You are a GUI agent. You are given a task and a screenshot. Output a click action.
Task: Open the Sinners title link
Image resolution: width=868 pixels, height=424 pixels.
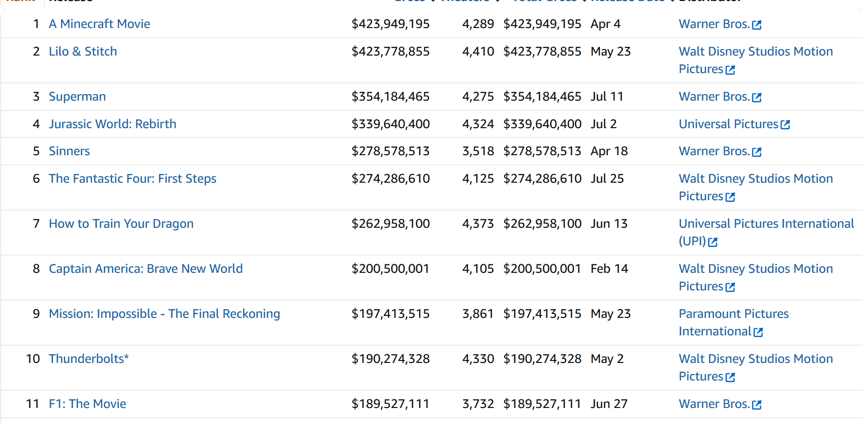[x=69, y=151]
